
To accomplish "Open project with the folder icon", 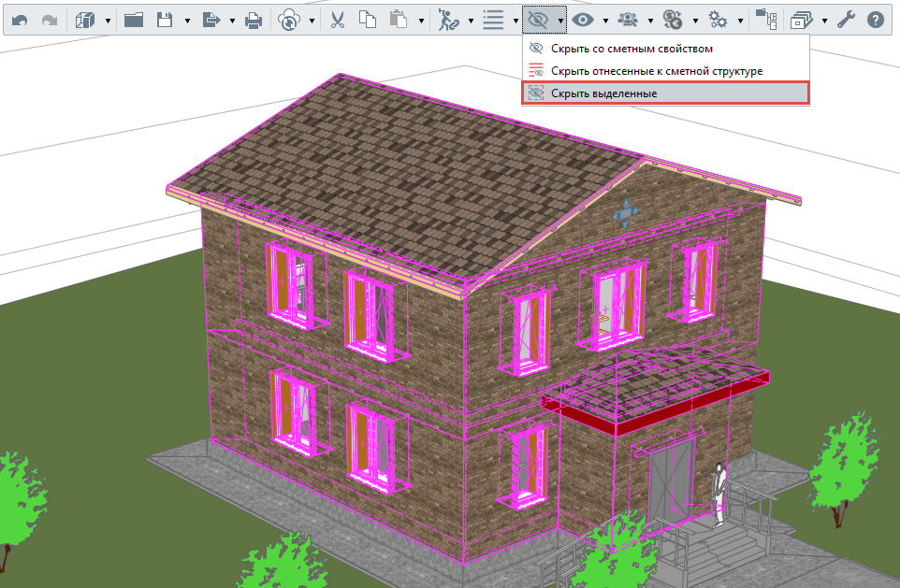I will coord(134,21).
